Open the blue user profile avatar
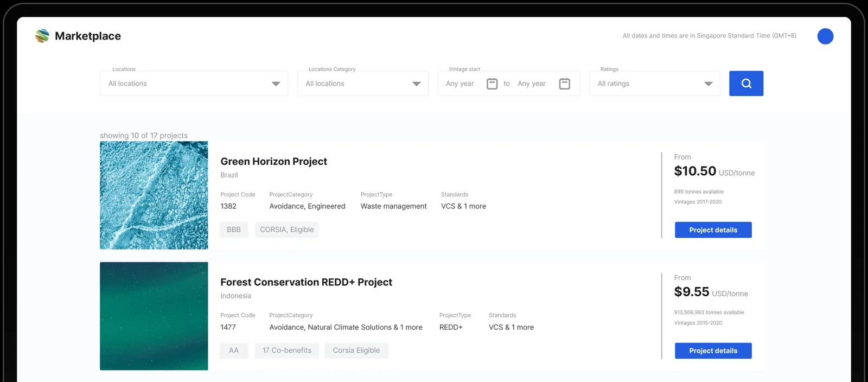This screenshot has width=868, height=382. tap(825, 36)
